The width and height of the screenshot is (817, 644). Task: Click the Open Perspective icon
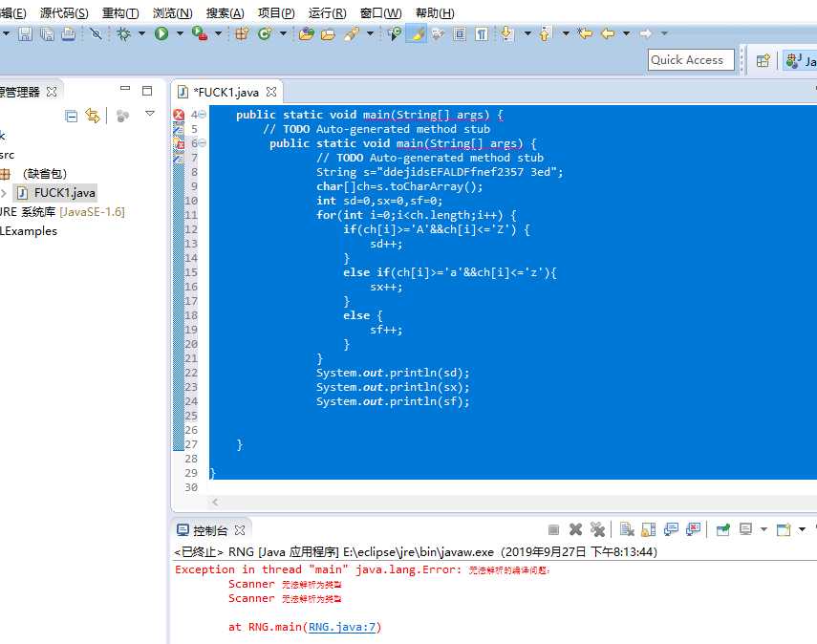(x=763, y=60)
